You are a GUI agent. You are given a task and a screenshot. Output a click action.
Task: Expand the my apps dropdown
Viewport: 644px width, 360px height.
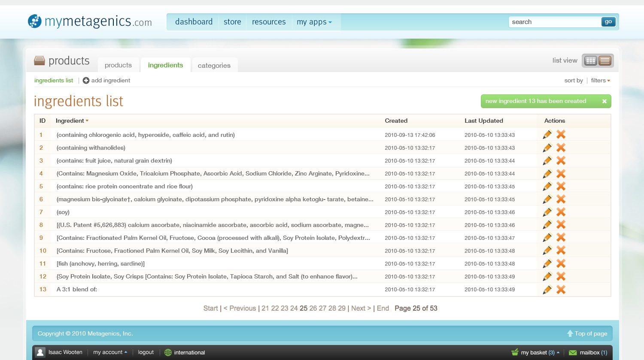(314, 22)
